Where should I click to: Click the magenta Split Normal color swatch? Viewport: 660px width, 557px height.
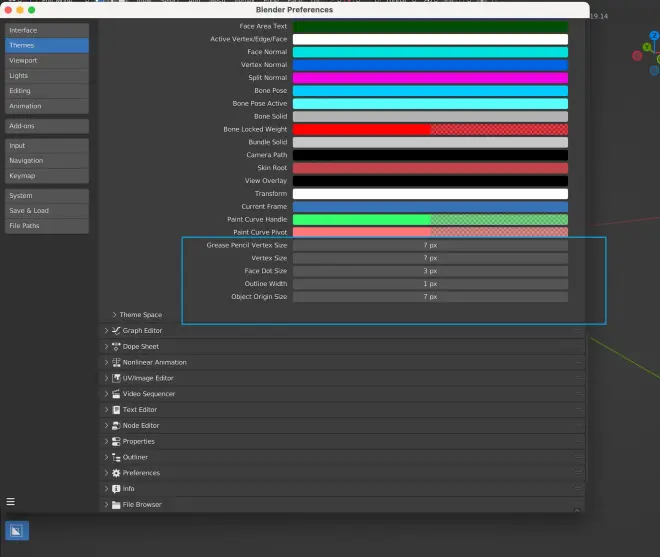[430, 78]
